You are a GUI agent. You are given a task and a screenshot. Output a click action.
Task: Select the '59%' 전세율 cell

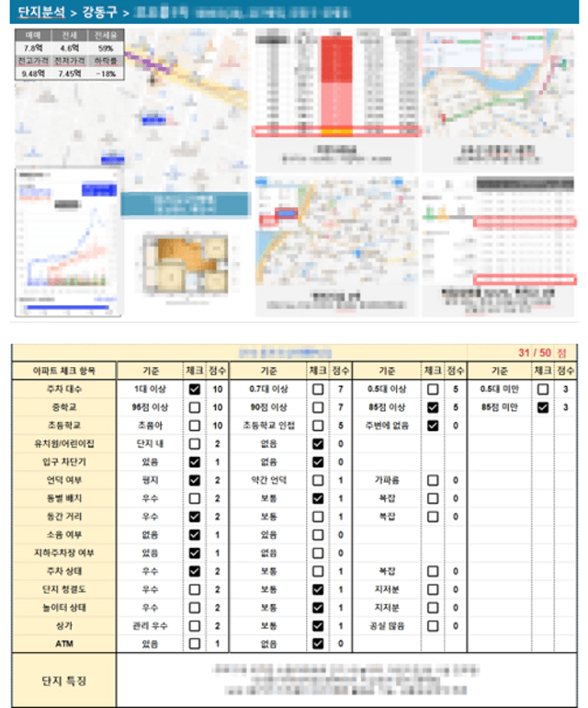106,48
